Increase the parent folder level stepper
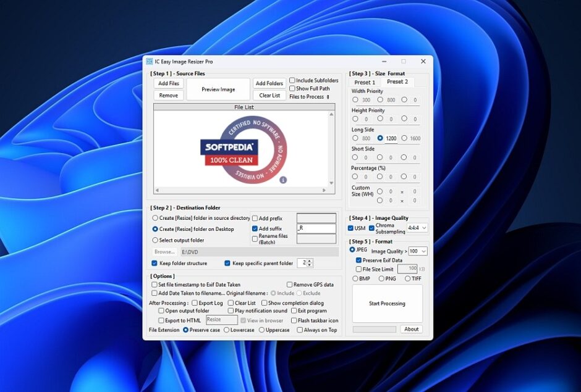 pyautogui.click(x=310, y=261)
